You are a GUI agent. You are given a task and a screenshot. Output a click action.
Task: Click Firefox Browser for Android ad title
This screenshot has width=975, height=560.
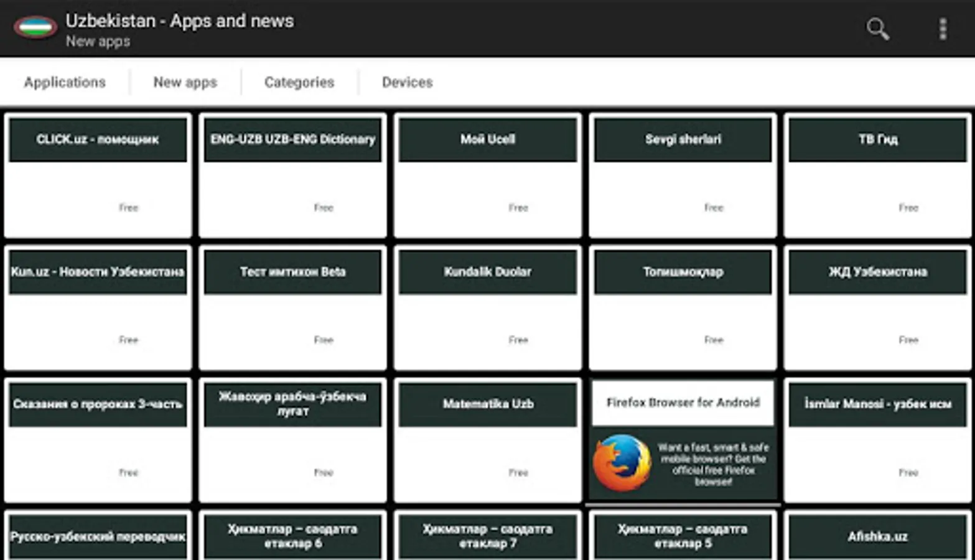(683, 403)
